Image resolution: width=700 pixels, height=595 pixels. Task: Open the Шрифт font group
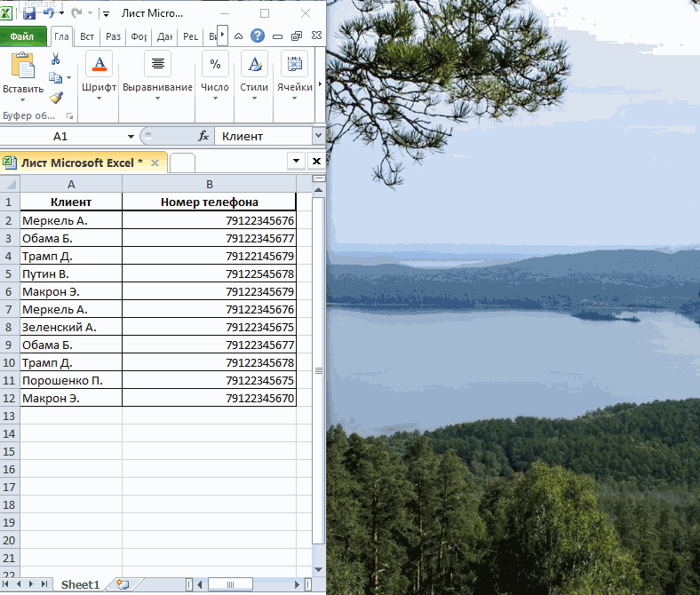click(99, 75)
